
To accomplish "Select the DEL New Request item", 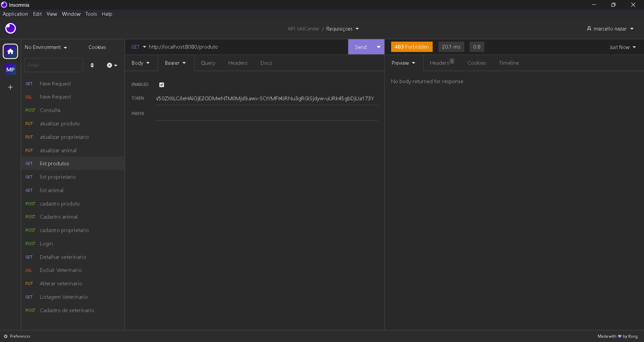I will pos(73,97).
